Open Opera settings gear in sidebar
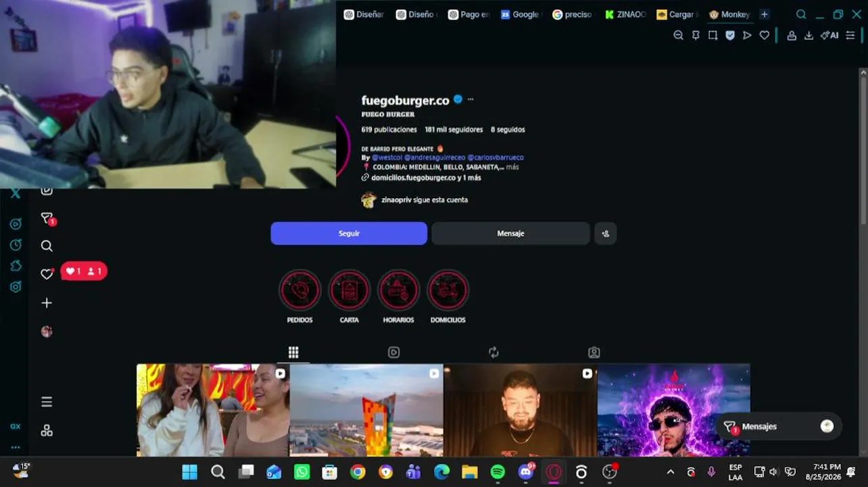Screen dimensions: 868x487 16,287
